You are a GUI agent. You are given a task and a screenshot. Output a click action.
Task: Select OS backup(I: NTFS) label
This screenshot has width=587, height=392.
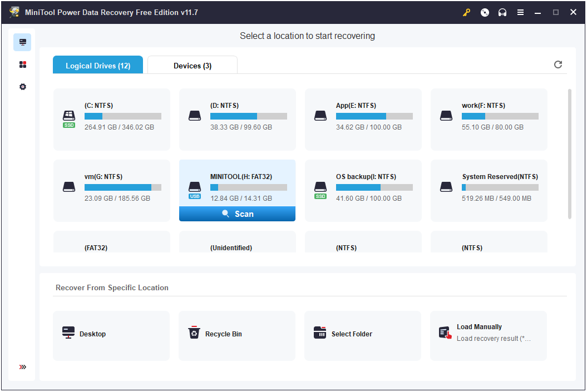tap(366, 177)
